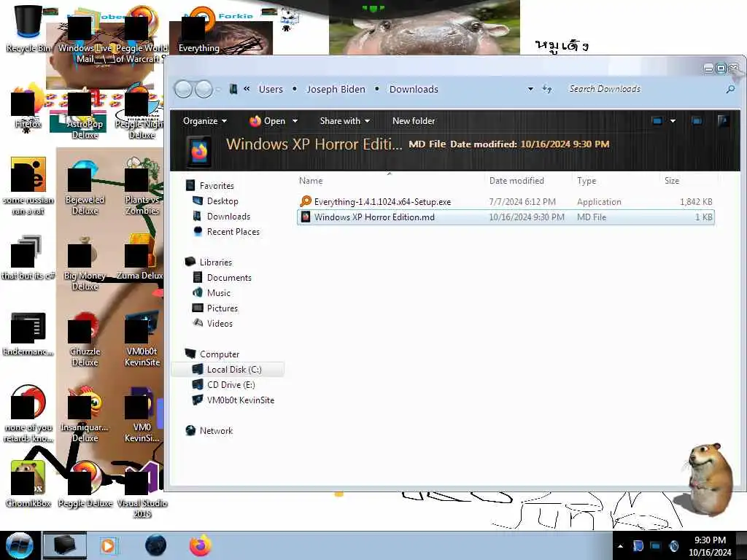Click the AstroPop Deluxe desktop icon
This screenshot has height=560, width=747.
(x=85, y=112)
